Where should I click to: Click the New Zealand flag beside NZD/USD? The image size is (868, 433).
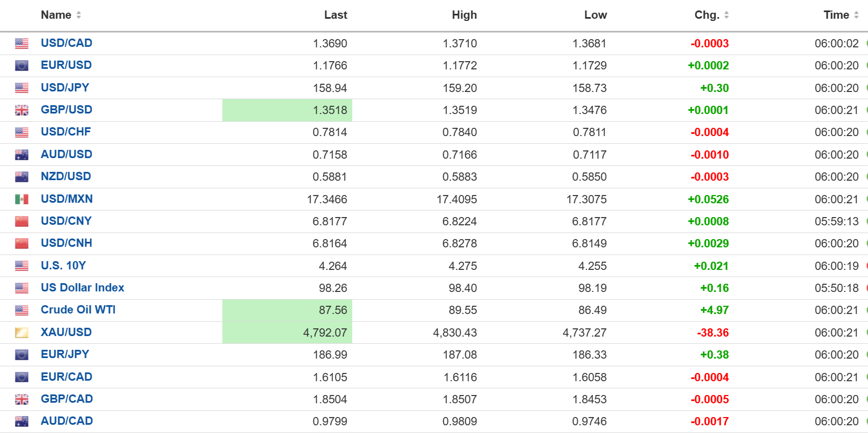(21, 177)
